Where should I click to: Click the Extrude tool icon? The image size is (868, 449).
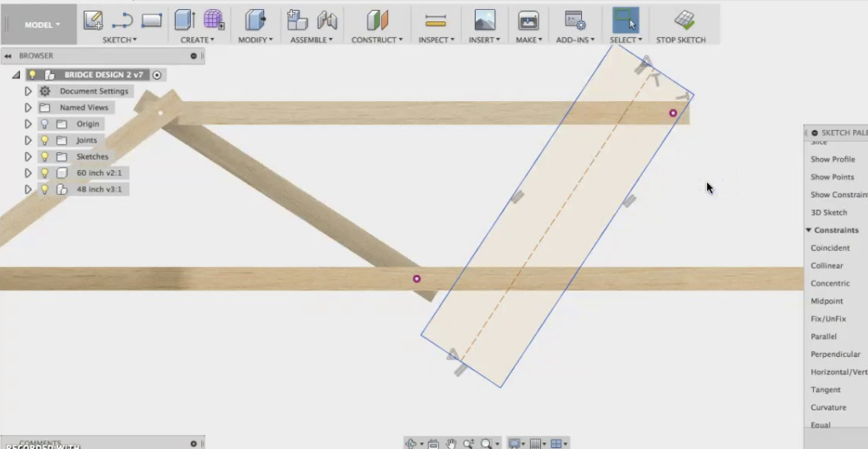click(184, 20)
